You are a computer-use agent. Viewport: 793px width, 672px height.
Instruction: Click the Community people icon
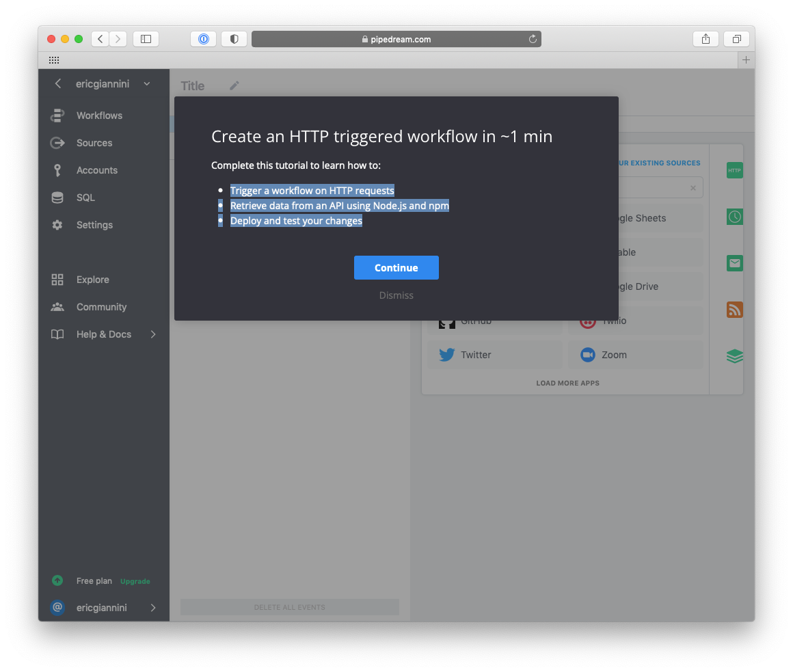[x=57, y=307]
